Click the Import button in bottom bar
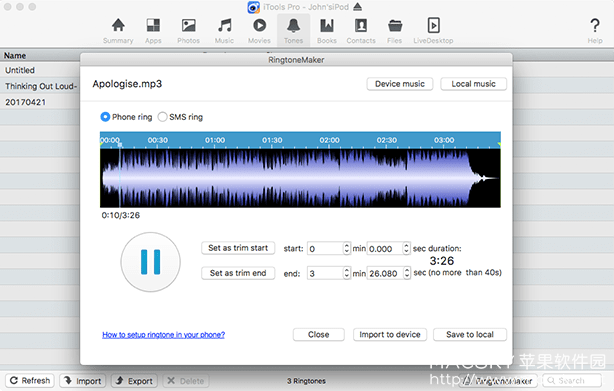Image resolution: width=614 pixels, height=391 pixels. point(83,380)
